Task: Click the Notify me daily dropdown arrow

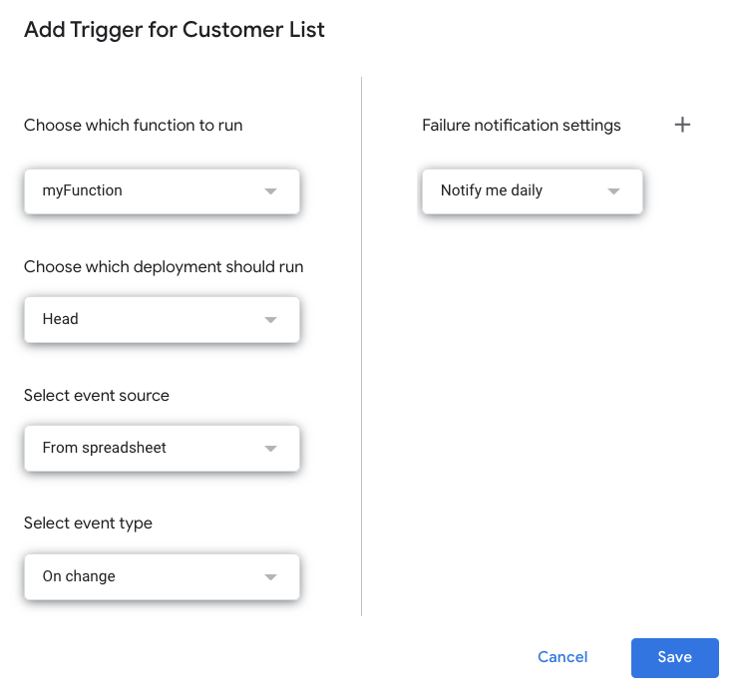Action: coord(613,191)
